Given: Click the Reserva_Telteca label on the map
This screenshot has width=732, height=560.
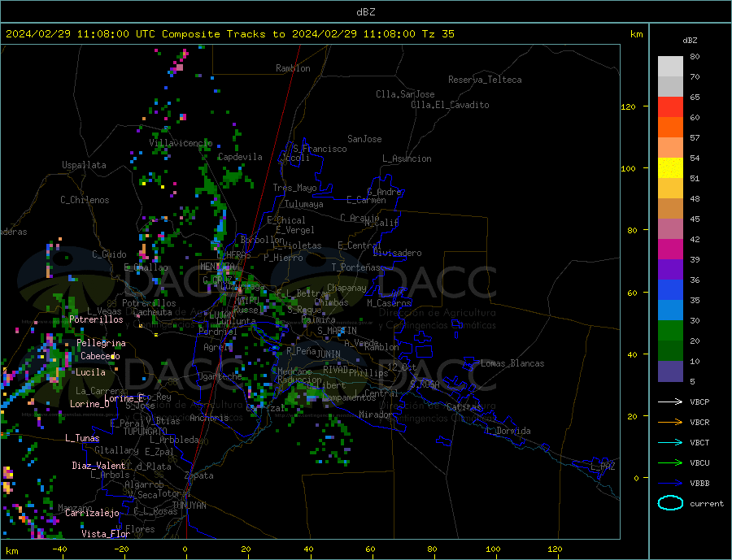Looking at the screenshot, I should (485, 80).
